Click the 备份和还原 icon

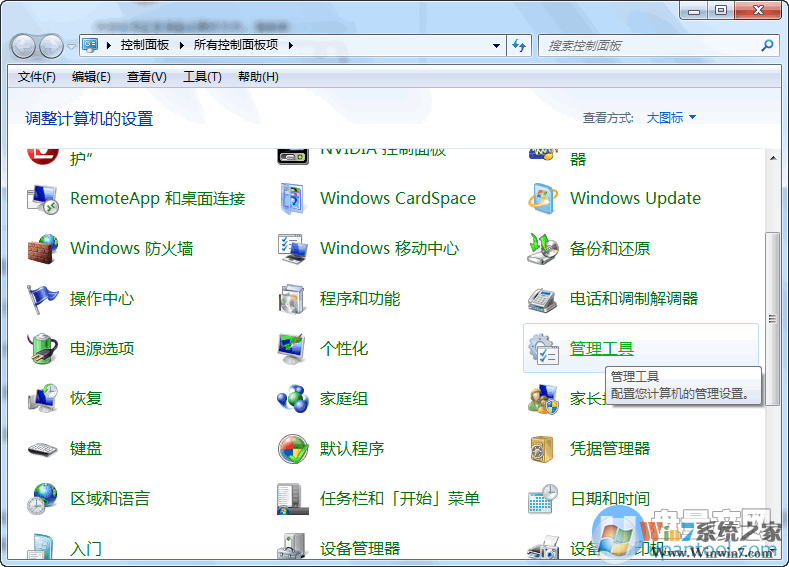(542, 248)
